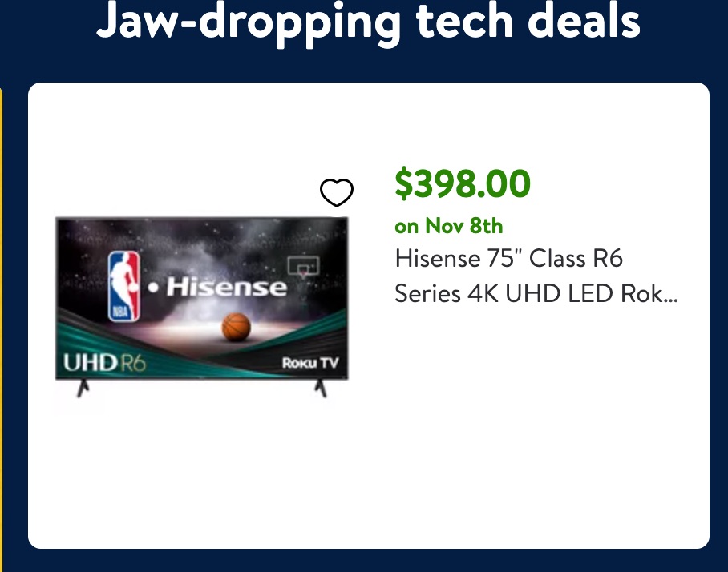Select the $398.00 deal price
Viewport: 728px width, 572px height.
tap(463, 183)
